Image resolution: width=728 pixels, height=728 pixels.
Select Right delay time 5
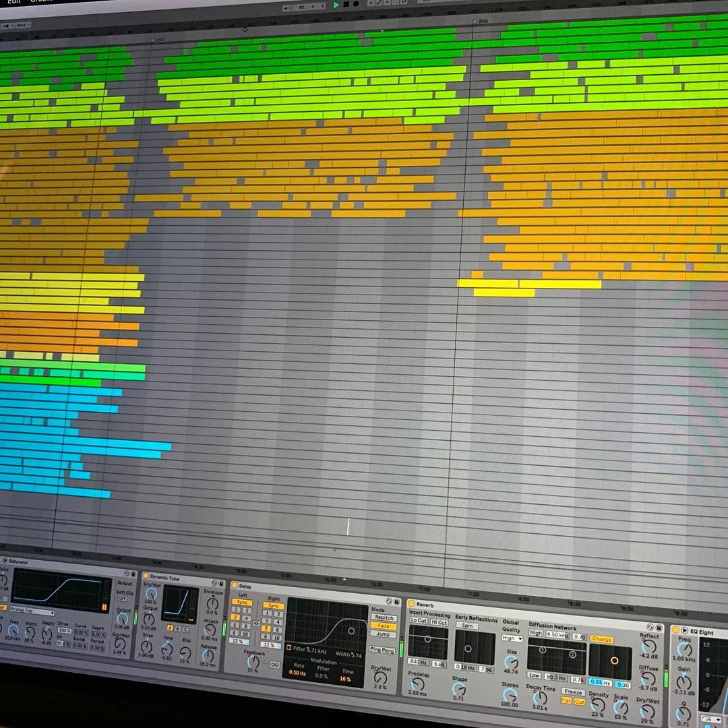(266, 629)
